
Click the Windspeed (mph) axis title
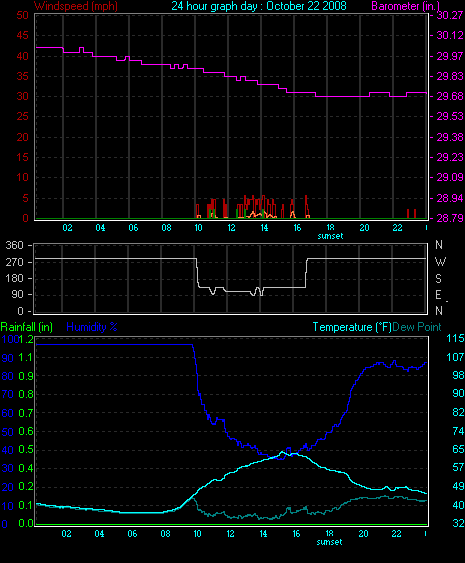(x=76, y=6)
